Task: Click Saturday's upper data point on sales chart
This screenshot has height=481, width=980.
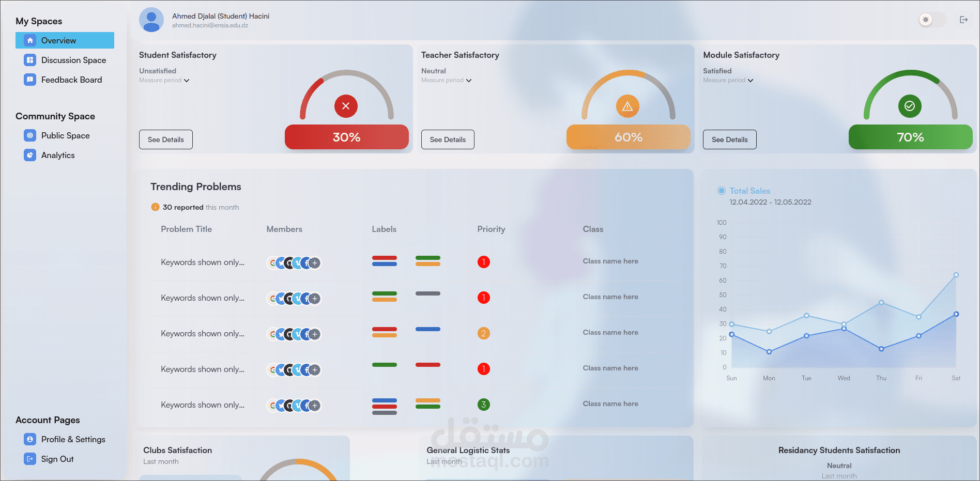Action: [x=956, y=275]
